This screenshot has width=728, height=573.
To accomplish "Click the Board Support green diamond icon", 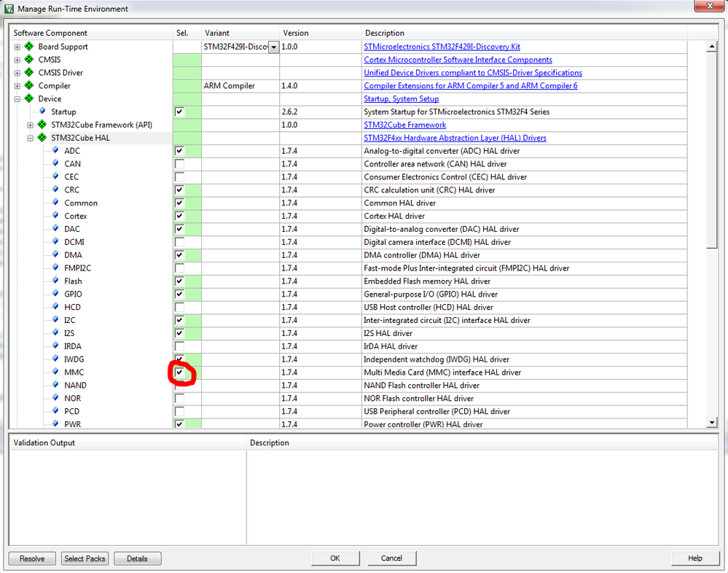I will (29, 46).
